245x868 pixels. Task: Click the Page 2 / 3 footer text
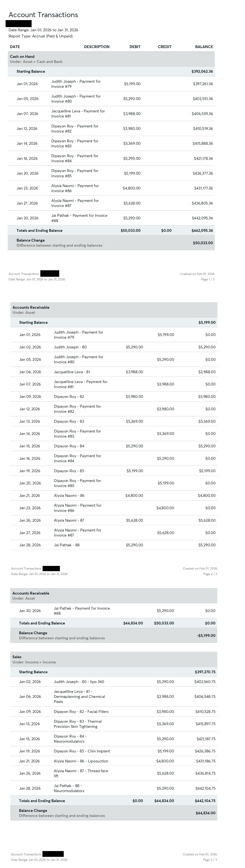[210, 574]
